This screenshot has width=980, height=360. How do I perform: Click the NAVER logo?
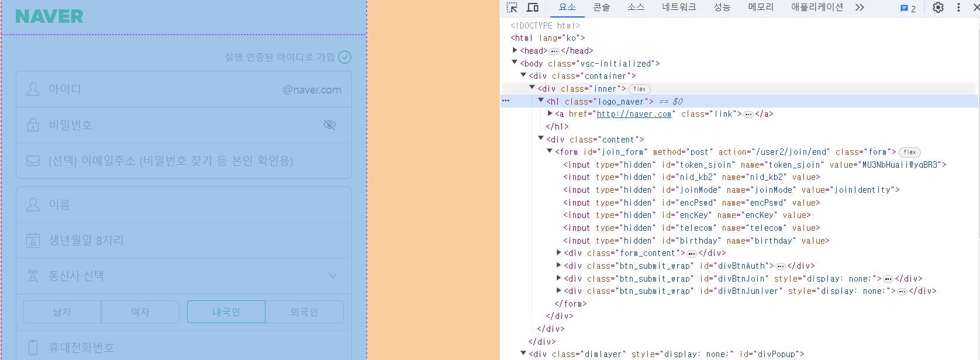tap(49, 16)
